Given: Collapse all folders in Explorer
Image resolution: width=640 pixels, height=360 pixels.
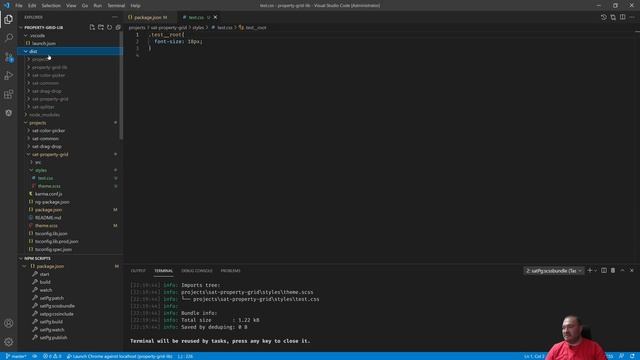Looking at the screenshot, I should (x=118, y=27).
